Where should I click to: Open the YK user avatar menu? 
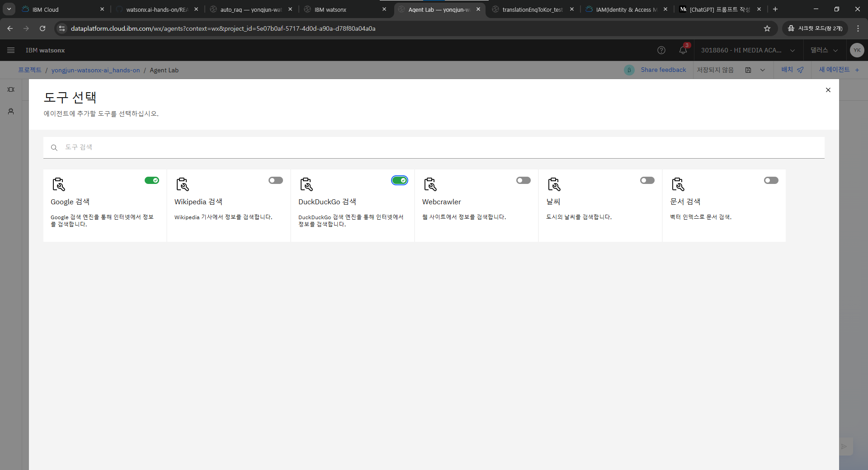pyautogui.click(x=857, y=50)
